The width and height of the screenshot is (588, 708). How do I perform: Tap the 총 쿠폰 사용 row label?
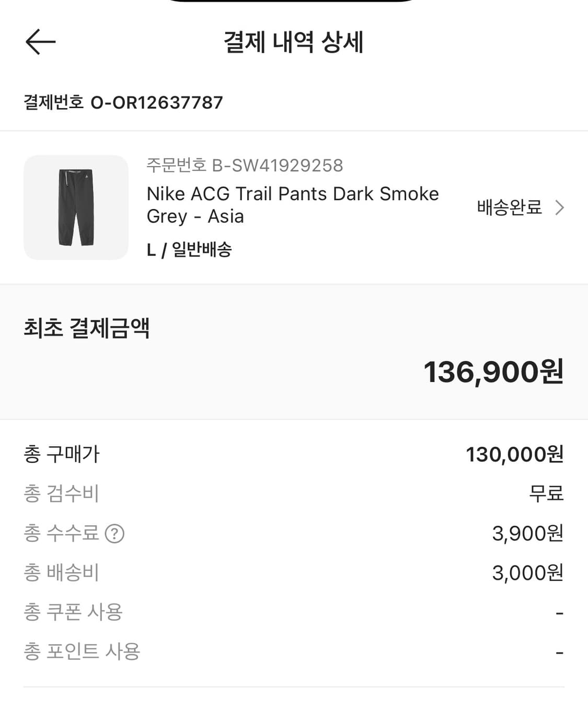pos(73,612)
